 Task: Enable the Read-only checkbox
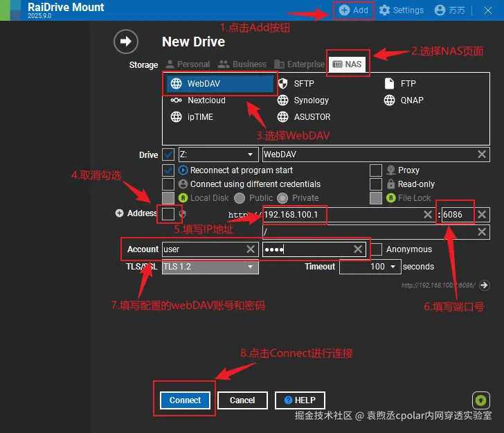(x=376, y=184)
